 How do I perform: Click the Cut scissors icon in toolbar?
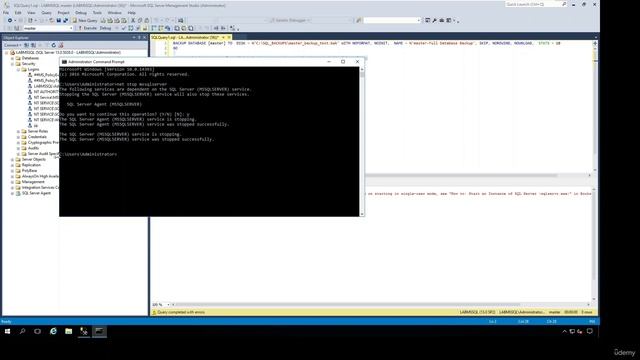click(133, 20)
